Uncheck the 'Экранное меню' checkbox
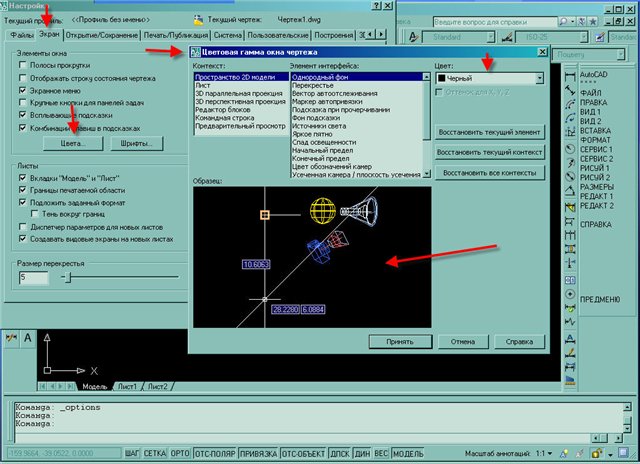The width and height of the screenshot is (640, 464). point(23,90)
